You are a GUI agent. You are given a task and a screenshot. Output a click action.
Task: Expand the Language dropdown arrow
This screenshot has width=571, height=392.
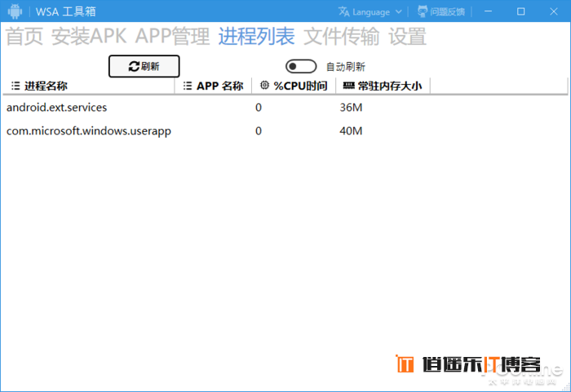[398, 11]
